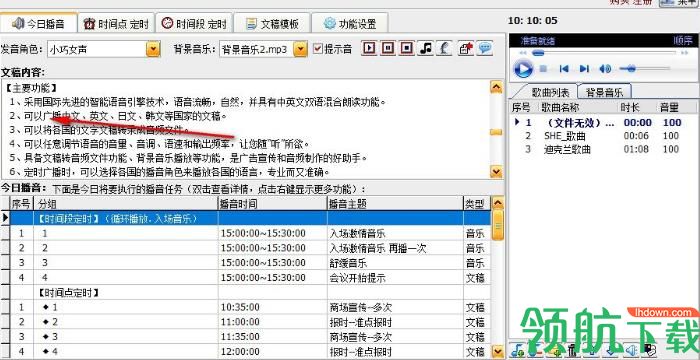Select the 入场激情音乐 再播一次 row
Viewport: 700px width, 360px height.
point(250,248)
